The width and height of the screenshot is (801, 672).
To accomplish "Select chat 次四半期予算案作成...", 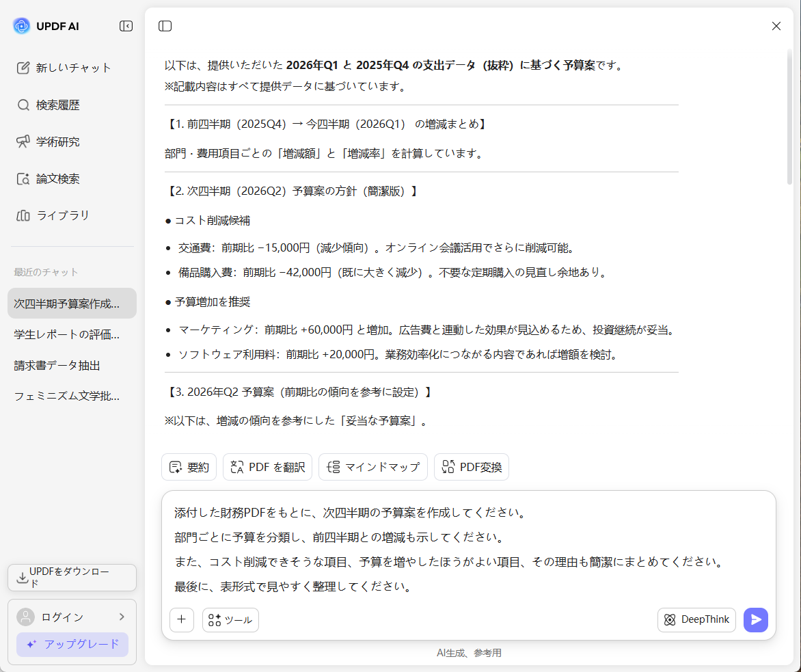I will tap(72, 303).
